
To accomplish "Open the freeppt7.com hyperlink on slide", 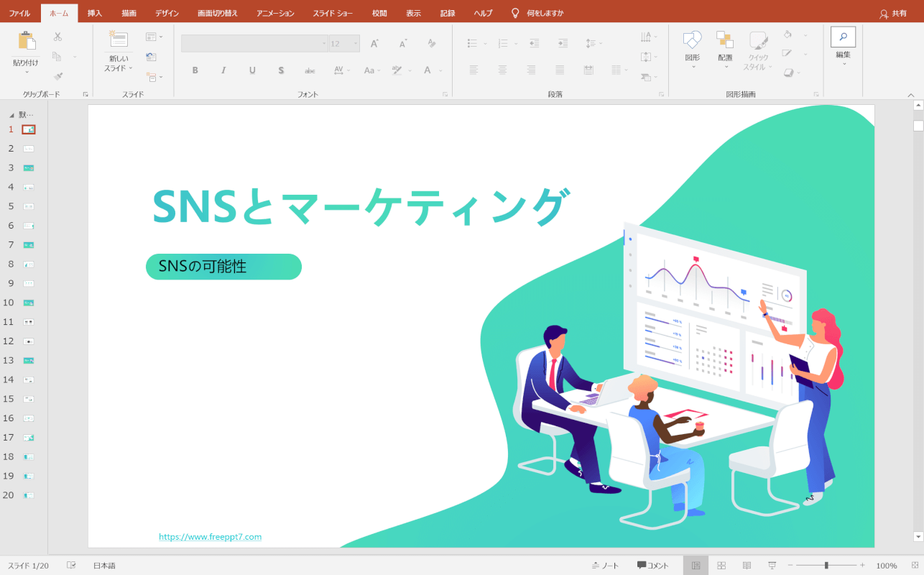I will pyautogui.click(x=210, y=537).
